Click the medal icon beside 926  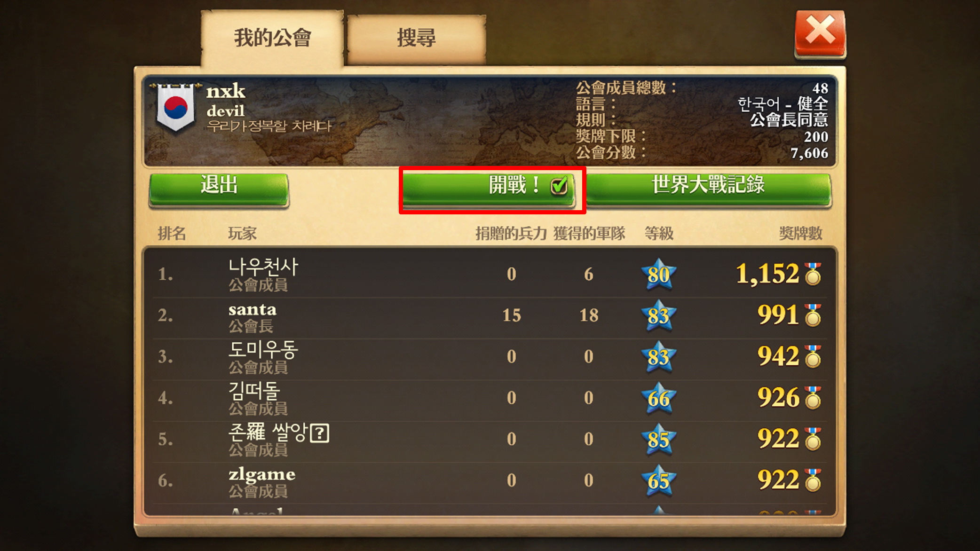click(x=813, y=398)
